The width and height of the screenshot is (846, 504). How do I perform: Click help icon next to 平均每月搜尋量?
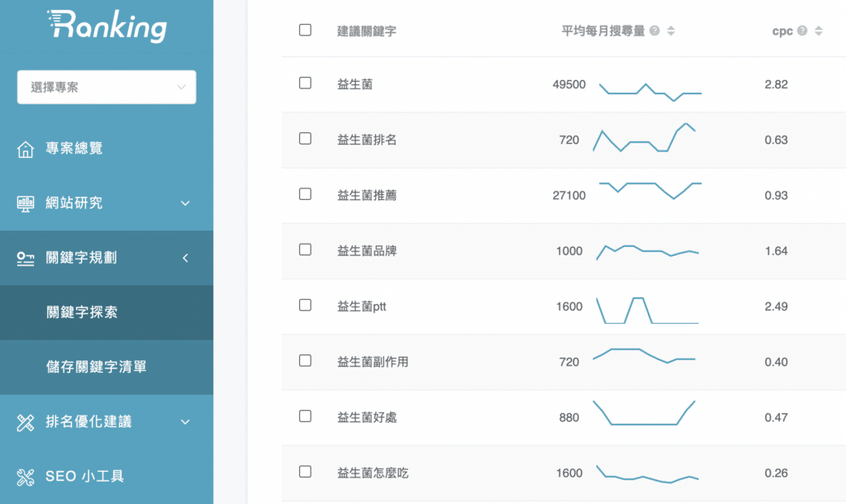654,31
